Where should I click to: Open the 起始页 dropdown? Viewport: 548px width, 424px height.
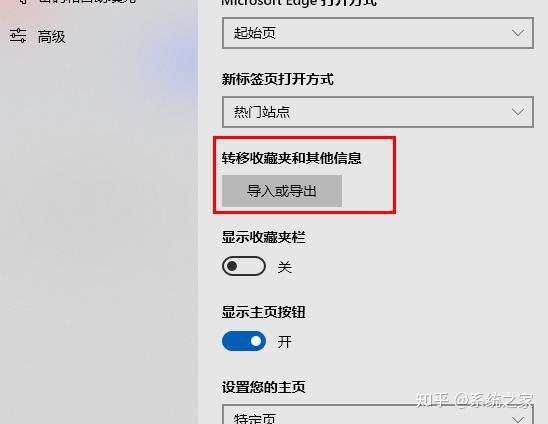(x=378, y=33)
